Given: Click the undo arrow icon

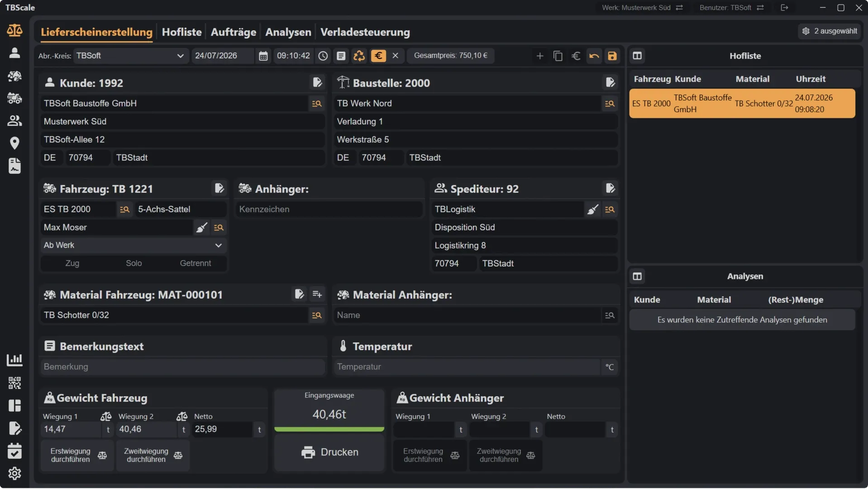Looking at the screenshot, I should point(594,56).
